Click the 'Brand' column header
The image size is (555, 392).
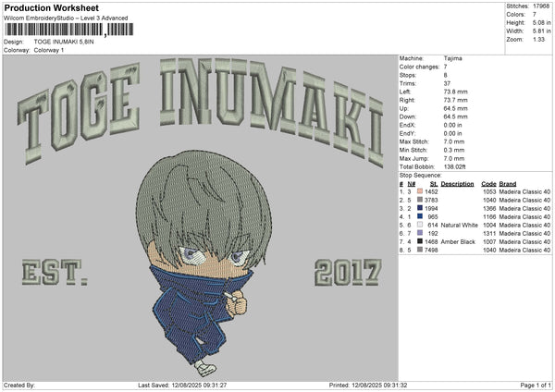508,184
